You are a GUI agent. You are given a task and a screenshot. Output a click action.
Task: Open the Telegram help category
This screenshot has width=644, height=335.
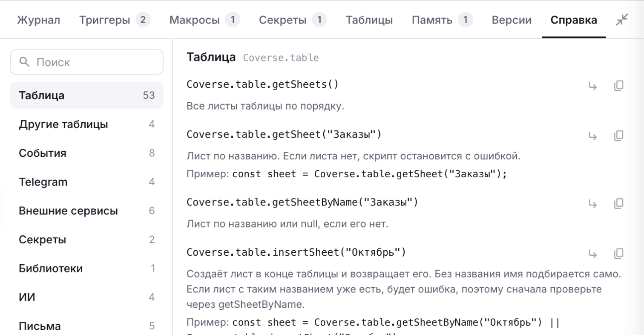[x=87, y=182]
